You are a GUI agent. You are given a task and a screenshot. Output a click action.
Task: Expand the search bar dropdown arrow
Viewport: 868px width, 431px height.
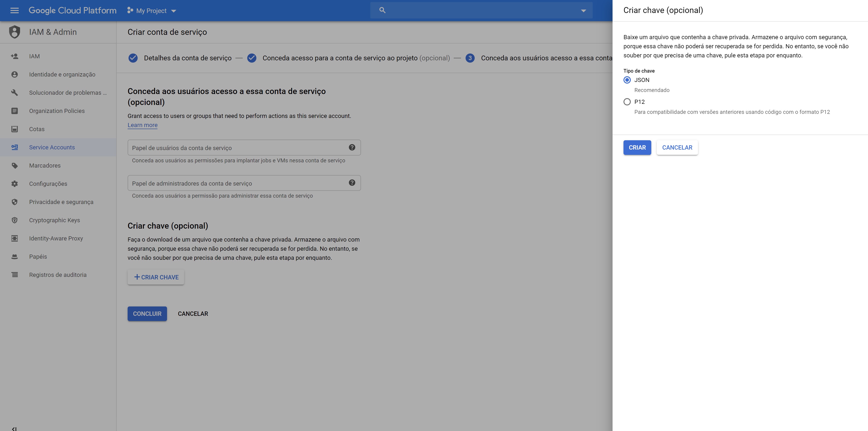pyautogui.click(x=583, y=11)
